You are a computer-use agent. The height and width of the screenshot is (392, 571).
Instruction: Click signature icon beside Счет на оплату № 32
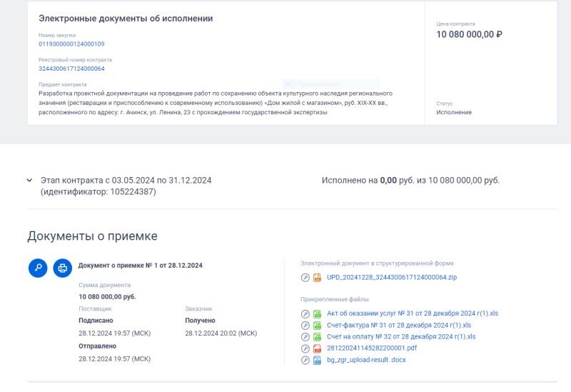tap(305, 336)
